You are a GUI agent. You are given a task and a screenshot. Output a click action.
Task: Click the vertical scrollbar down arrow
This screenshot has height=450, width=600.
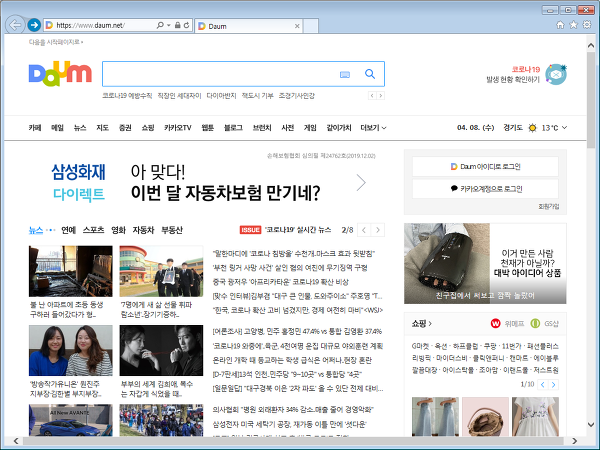(x=591, y=425)
